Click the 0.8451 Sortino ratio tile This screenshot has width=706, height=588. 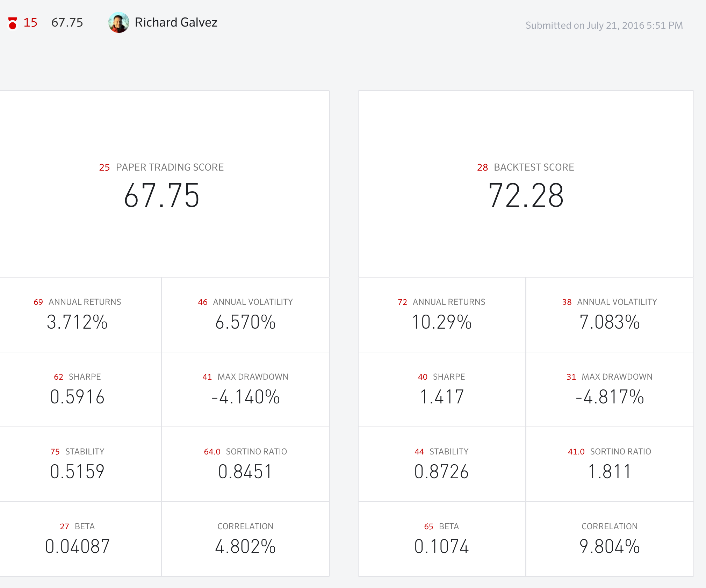[x=245, y=464]
